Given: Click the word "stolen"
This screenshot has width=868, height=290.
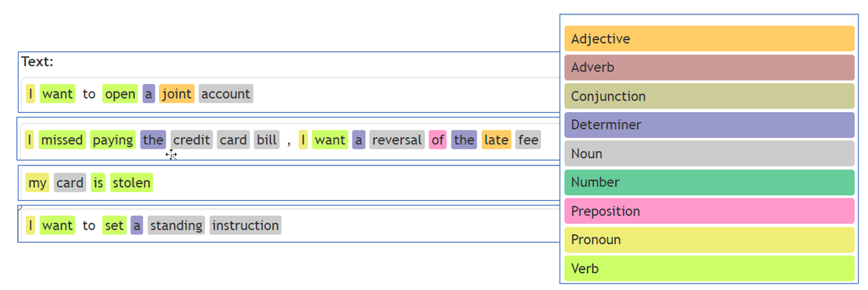Looking at the screenshot, I should coord(131,183).
